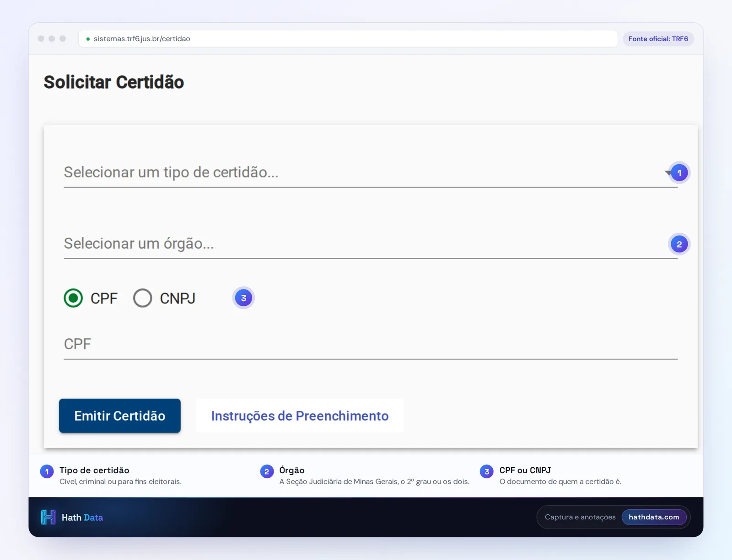Click the Hath Data logo icon

point(48,517)
